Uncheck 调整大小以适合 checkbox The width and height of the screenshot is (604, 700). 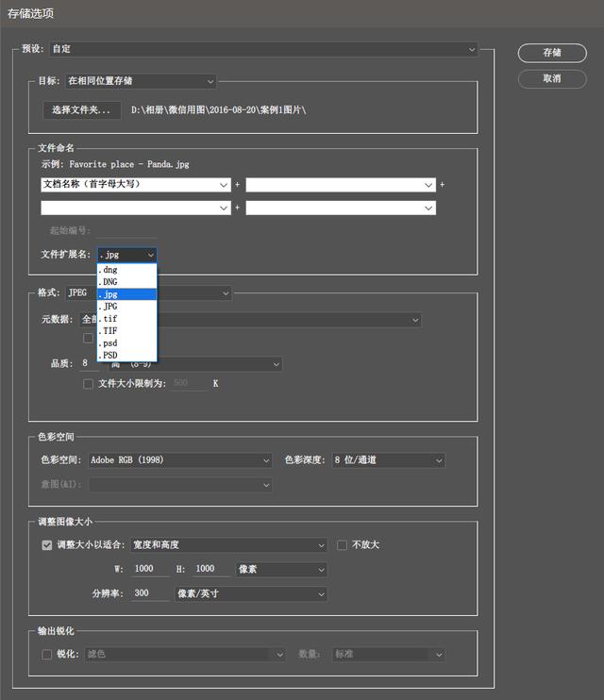(47, 545)
